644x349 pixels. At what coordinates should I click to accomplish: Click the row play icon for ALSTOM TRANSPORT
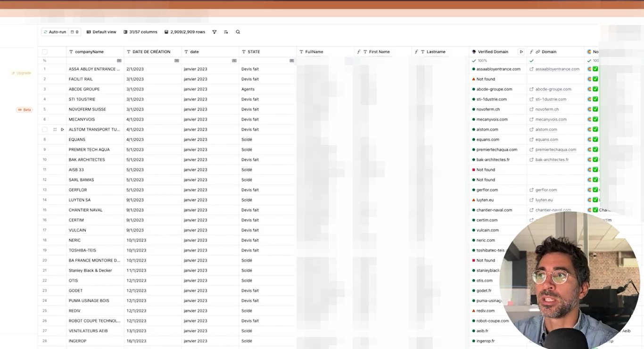pos(62,130)
